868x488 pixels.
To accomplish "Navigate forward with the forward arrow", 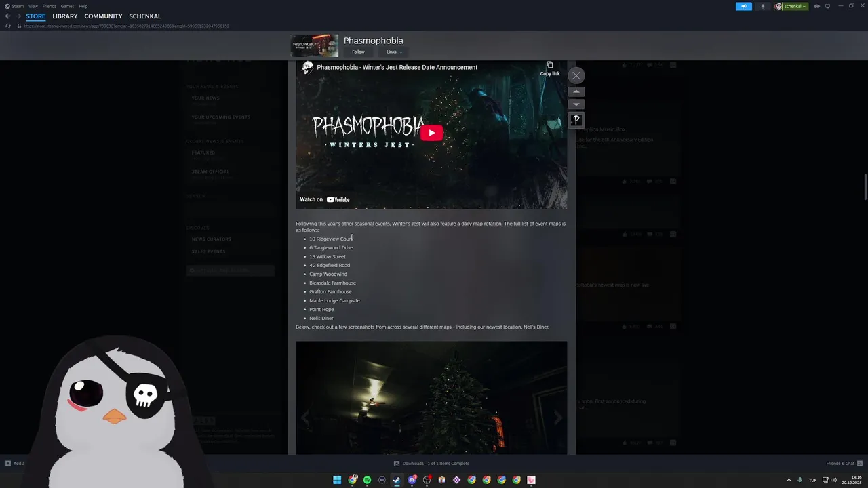I will tap(18, 16).
